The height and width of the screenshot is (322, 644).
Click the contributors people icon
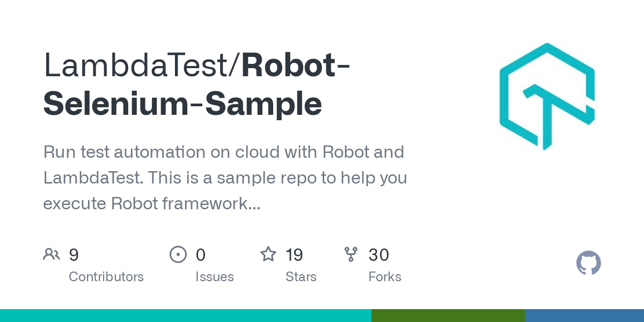(52, 254)
